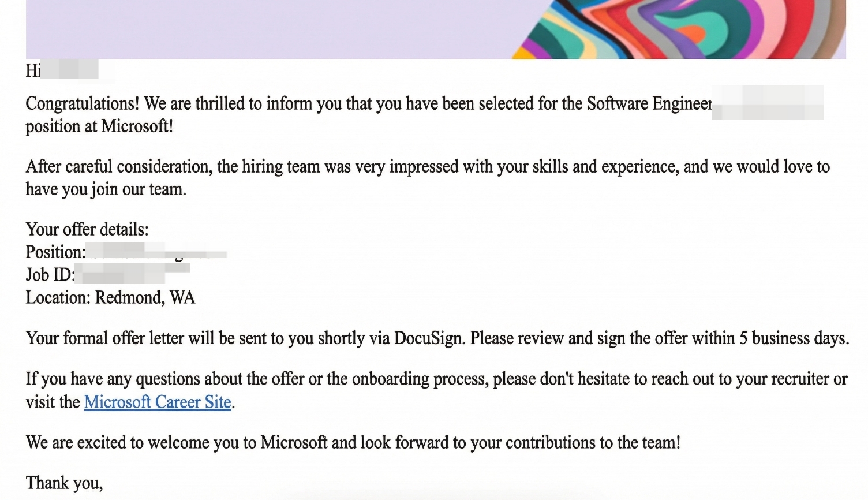Screen dimensions: 868x500
Task: Select the blurred Position value
Action: click(156, 252)
